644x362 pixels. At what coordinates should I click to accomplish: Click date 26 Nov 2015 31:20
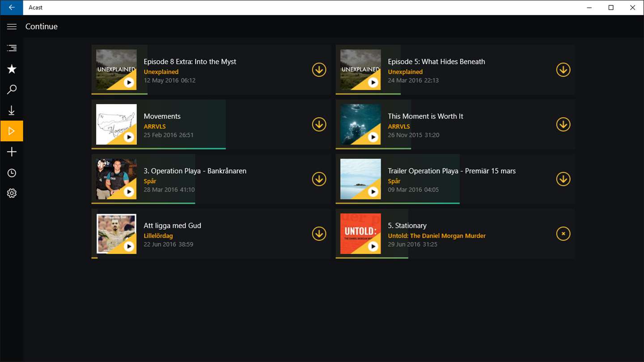(414, 135)
